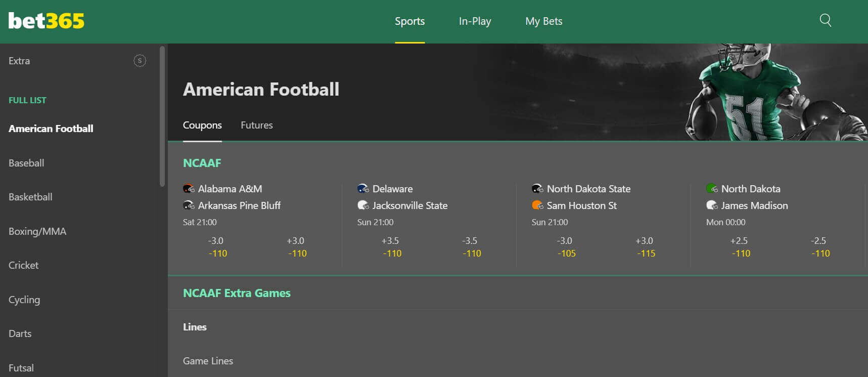Open Boxing/MMA in the sidebar
868x377 pixels.
tap(37, 231)
